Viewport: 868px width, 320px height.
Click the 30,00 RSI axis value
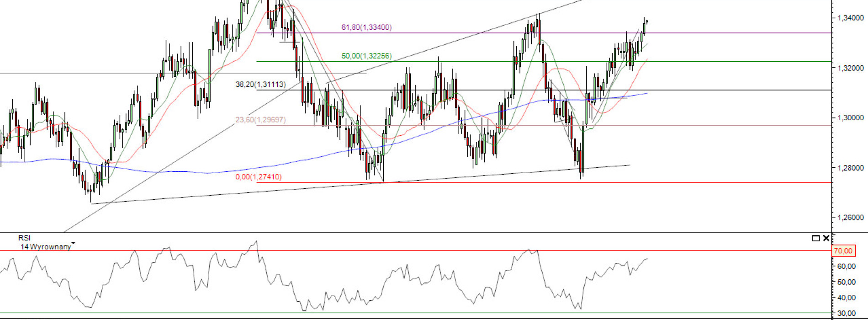pos(847,314)
